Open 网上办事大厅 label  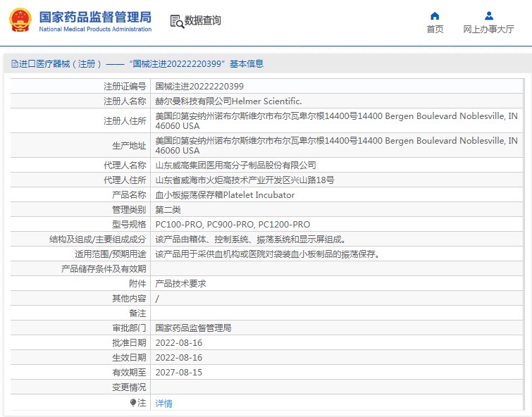point(489,29)
